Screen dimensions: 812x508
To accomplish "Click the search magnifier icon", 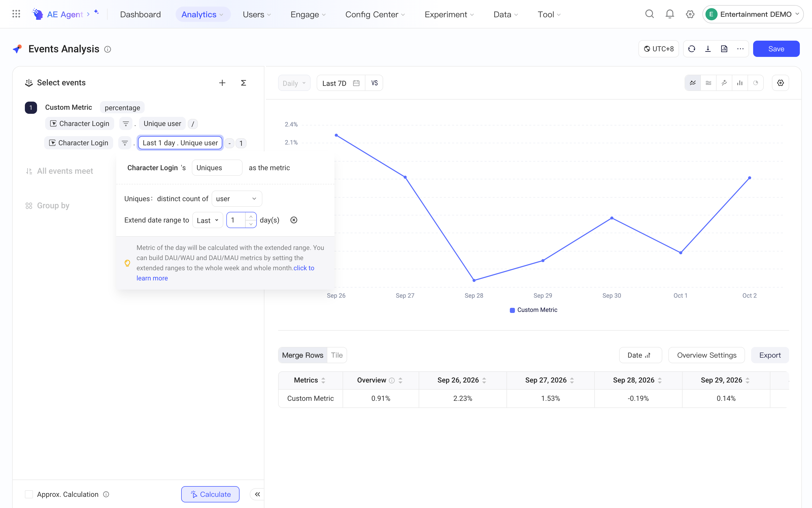I will [649, 14].
